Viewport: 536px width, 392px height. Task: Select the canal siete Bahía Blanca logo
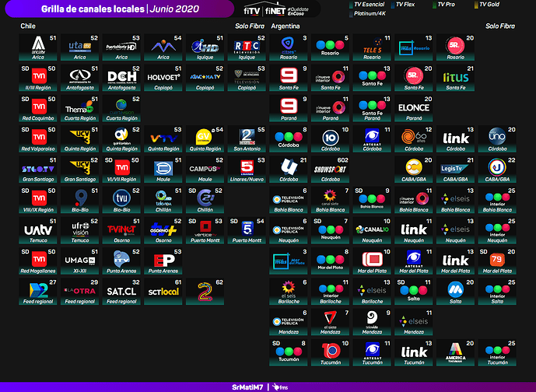330,198
